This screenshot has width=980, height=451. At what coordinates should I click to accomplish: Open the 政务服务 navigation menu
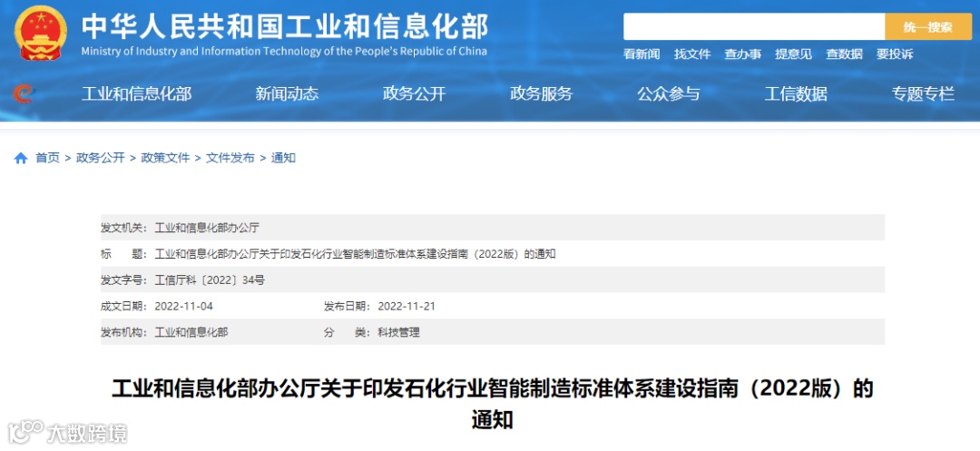click(541, 94)
